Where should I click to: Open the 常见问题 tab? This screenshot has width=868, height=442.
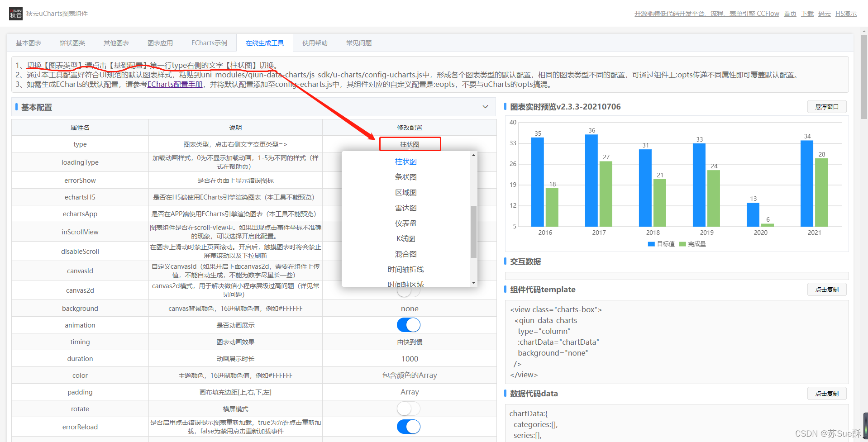point(359,43)
